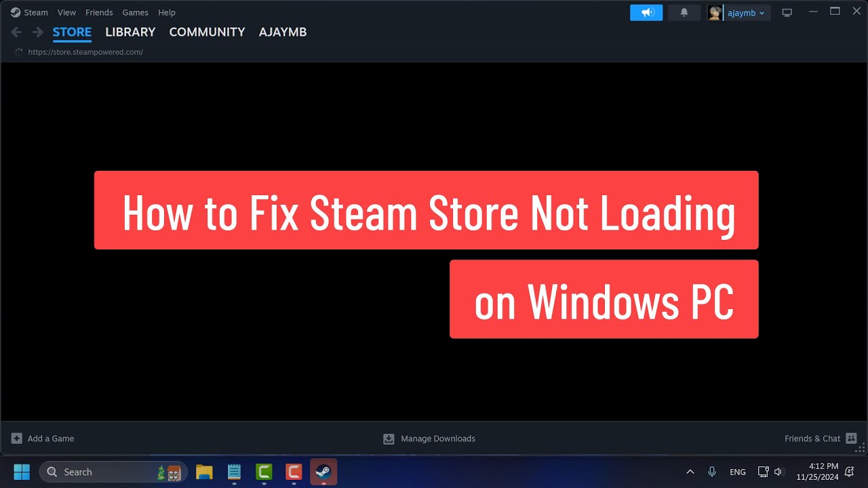Open File Explorer from taskbar
868x488 pixels.
tap(204, 472)
